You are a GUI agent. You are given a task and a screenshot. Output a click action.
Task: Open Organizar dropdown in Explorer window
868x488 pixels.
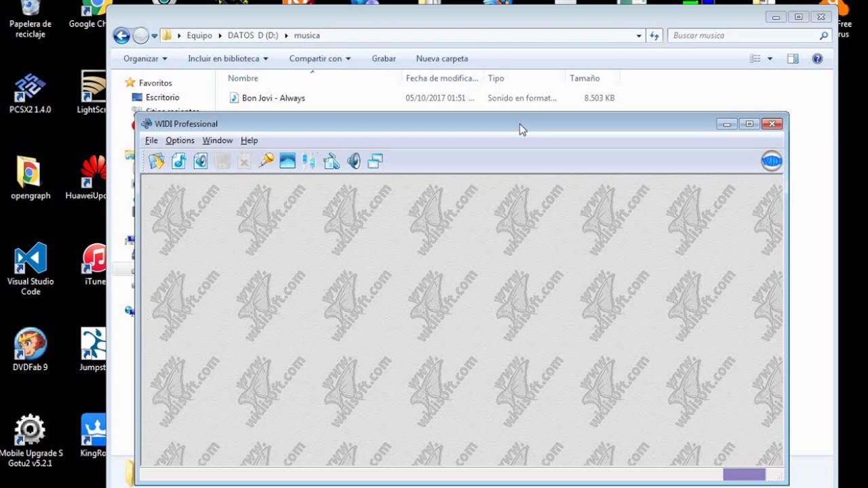coord(145,59)
